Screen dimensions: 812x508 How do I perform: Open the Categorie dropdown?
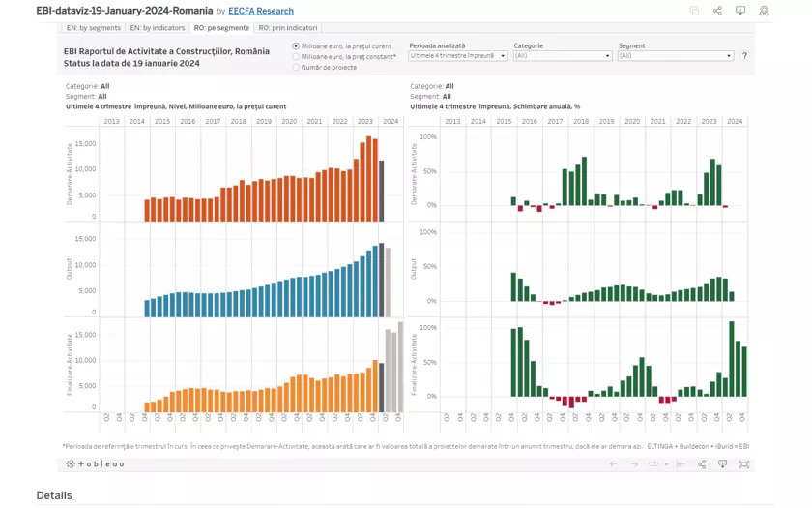563,55
